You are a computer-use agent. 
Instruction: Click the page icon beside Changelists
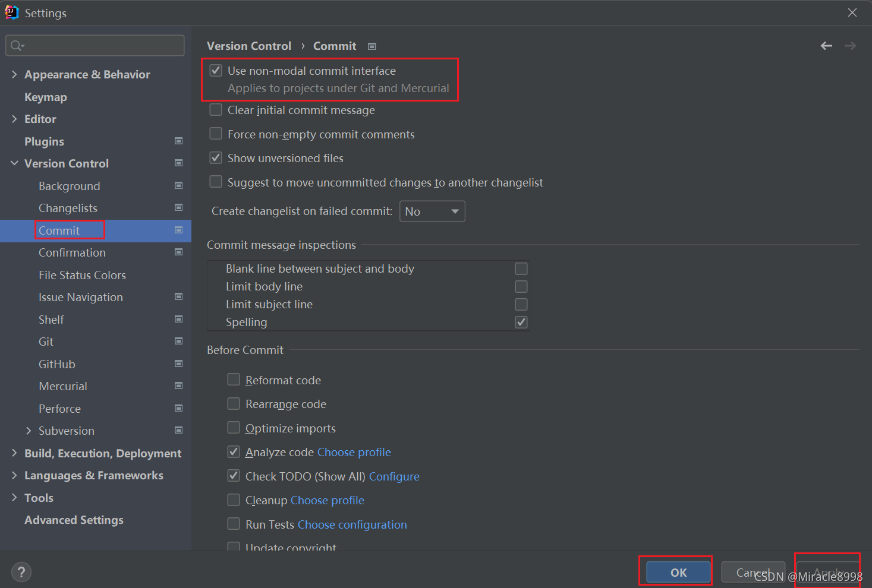click(x=178, y=207)
